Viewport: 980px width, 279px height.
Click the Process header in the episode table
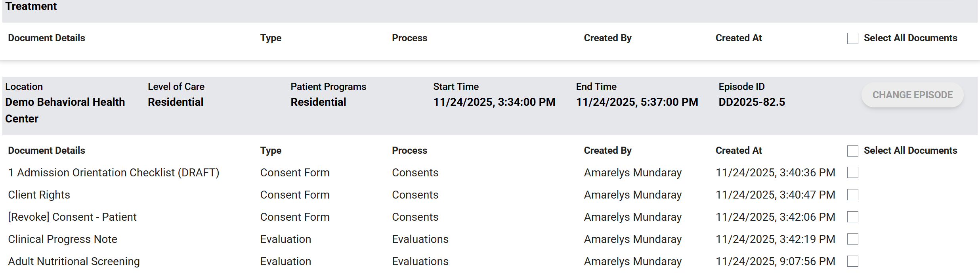tap(409, 151)
